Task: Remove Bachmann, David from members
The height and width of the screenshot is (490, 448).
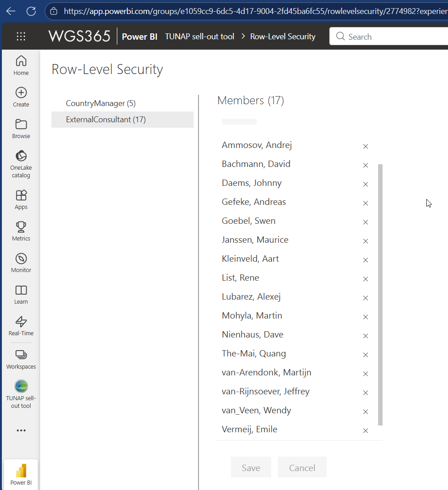Action: pos(365,165)
